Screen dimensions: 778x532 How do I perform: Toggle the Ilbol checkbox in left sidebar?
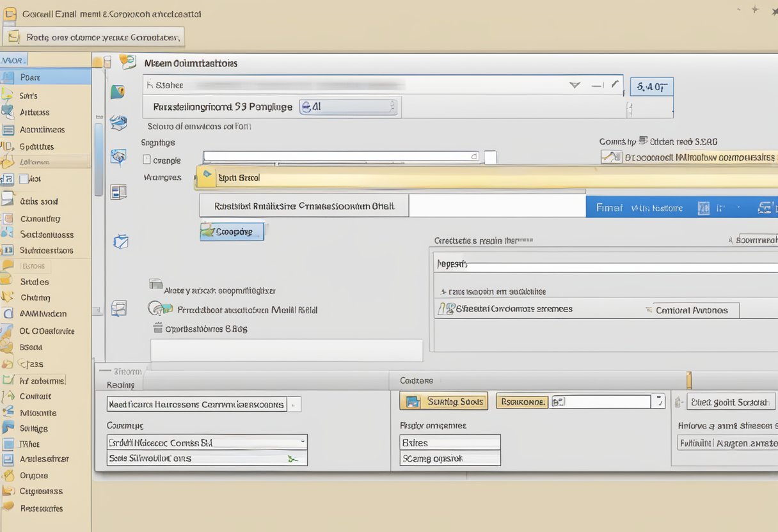(24, 180)
